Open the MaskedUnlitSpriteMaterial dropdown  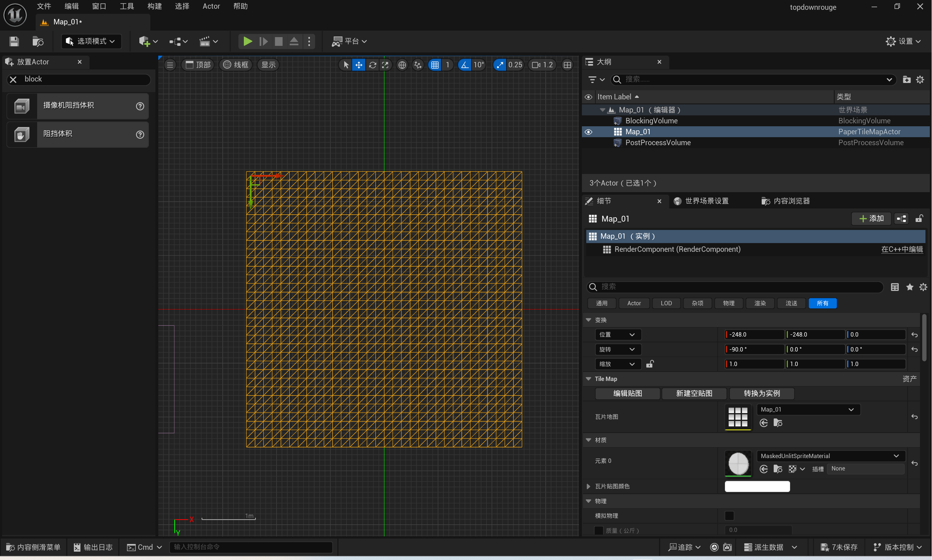[x=830, y=456]
